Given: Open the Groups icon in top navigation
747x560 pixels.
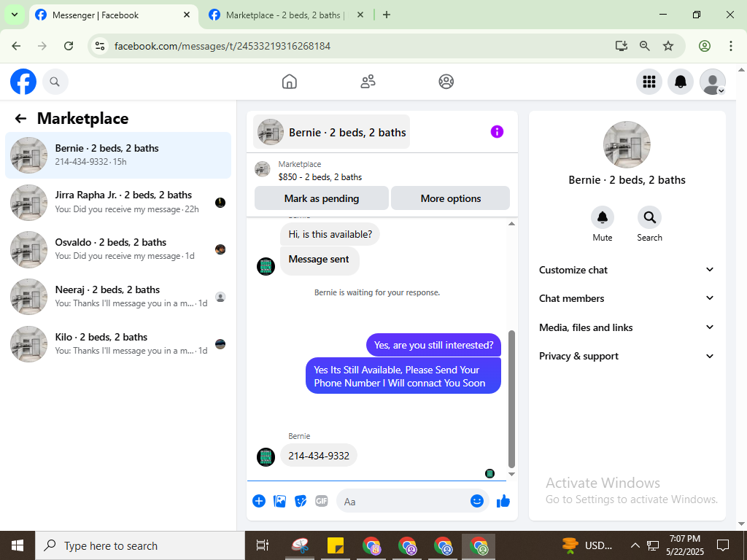Looking at the screenshot, I should 446,82.
